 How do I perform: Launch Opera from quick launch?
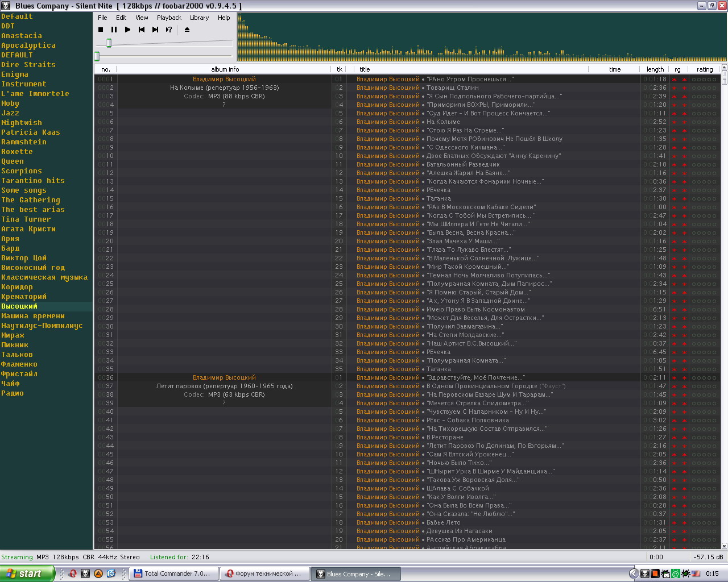pyautogui.click(x=73, y=574)
